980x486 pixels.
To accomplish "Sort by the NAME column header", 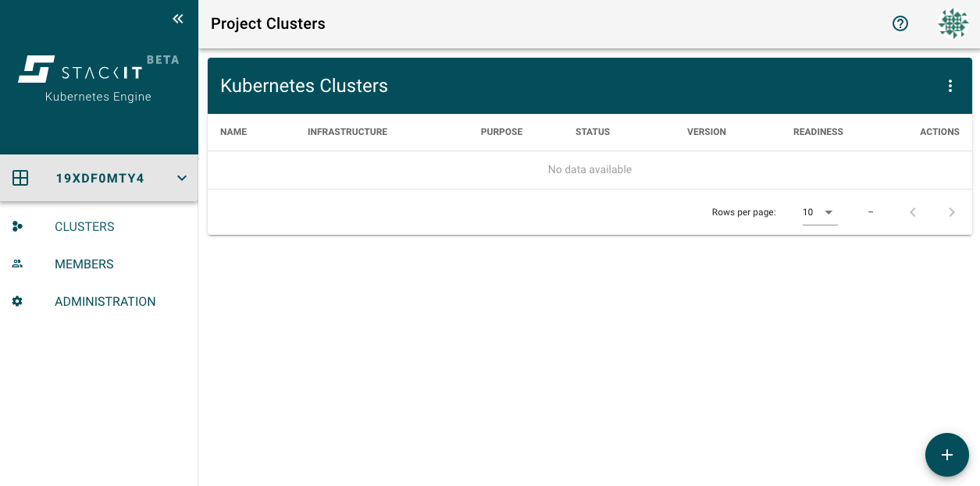I will click(x=233, y=132).
